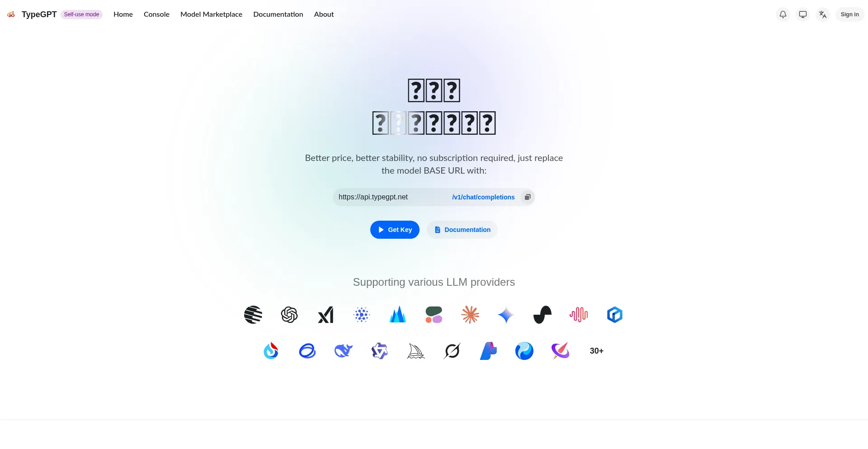Click the xAI provider logo
The image size is (868, 449).
[325, 315]
